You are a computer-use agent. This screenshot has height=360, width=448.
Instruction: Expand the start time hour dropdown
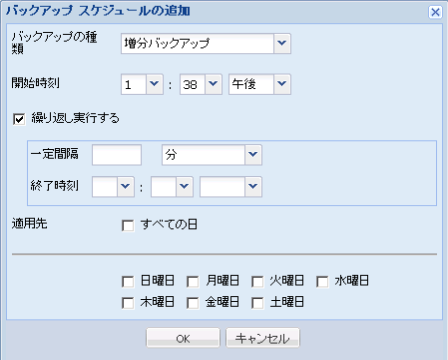pyautogui.click(x=154, y=84)
